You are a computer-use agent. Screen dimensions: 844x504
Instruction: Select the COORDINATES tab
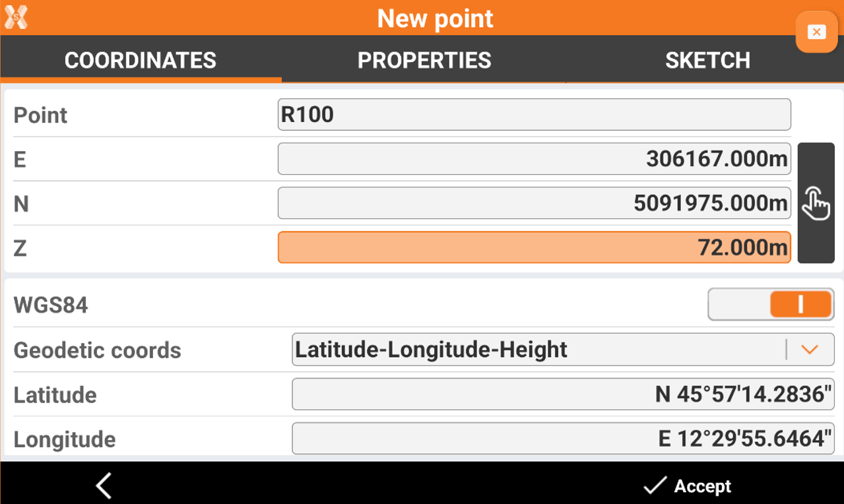[141, 61]
